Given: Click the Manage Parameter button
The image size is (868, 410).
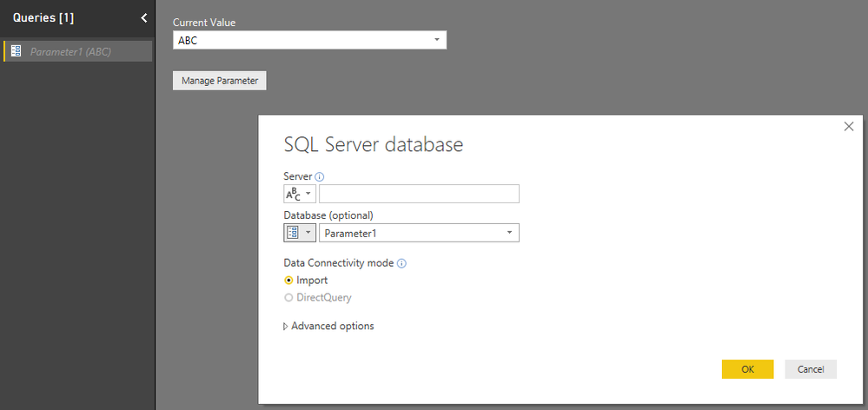Looking at the screenshot, I should coord(219,81).
